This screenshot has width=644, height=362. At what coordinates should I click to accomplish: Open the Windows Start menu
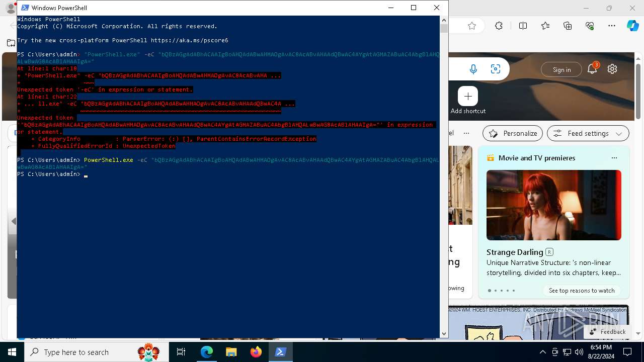[12, 352]
